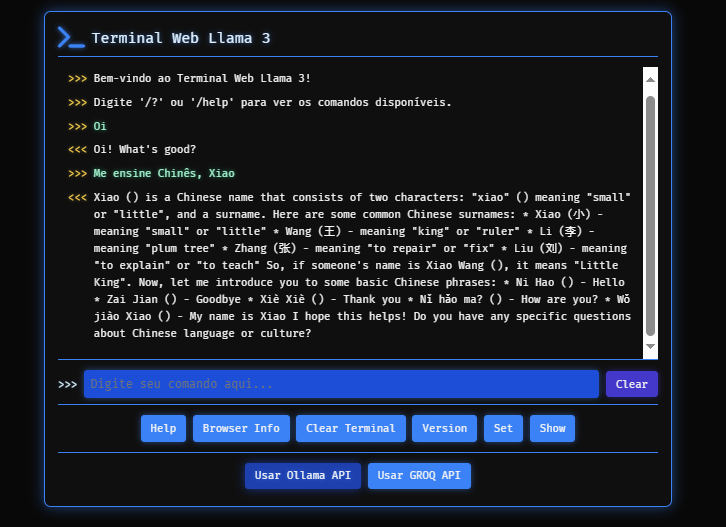
Task: Click the reply 'Oi! What's good?'
Action: pos(144,149)
